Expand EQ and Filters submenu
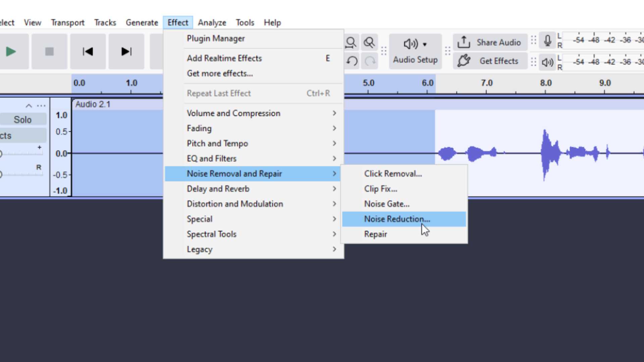644x362 pixels. [x=253, y=159]
